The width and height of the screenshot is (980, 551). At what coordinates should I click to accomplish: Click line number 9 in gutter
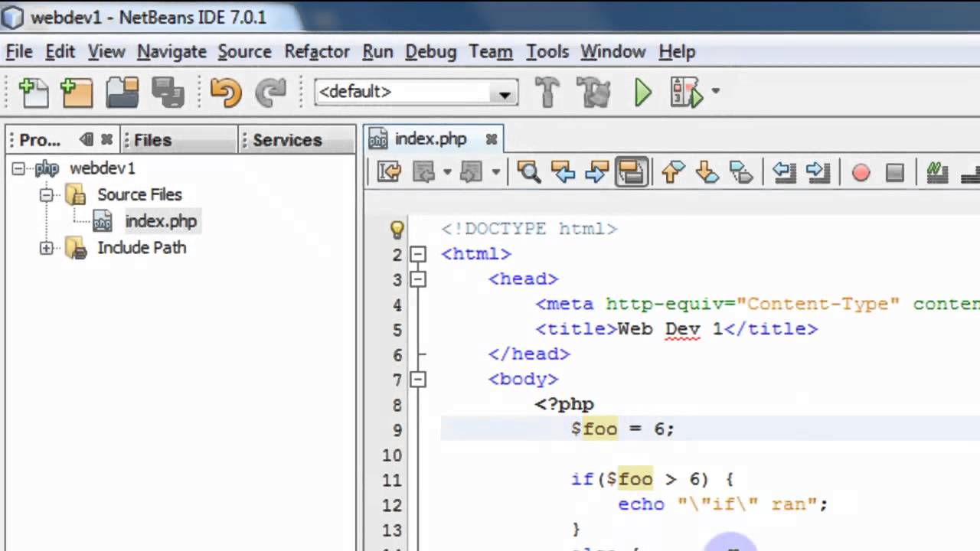coord(397,430)
